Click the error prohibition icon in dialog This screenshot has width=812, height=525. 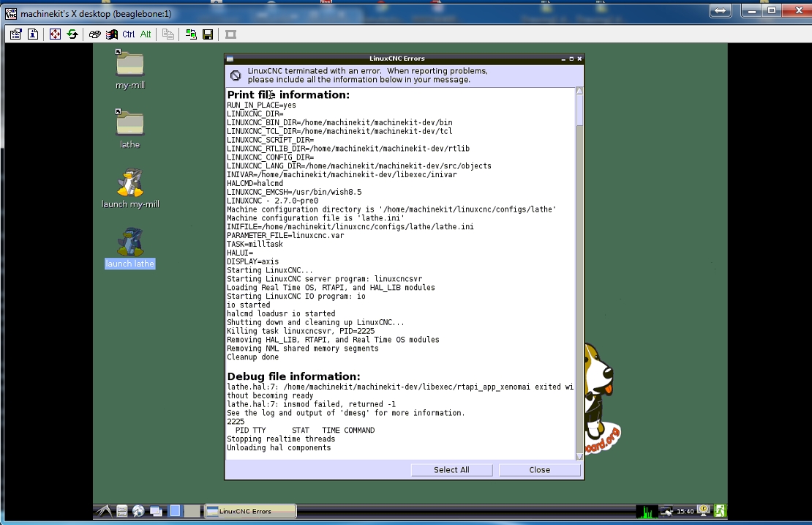(x=236, y=75)
